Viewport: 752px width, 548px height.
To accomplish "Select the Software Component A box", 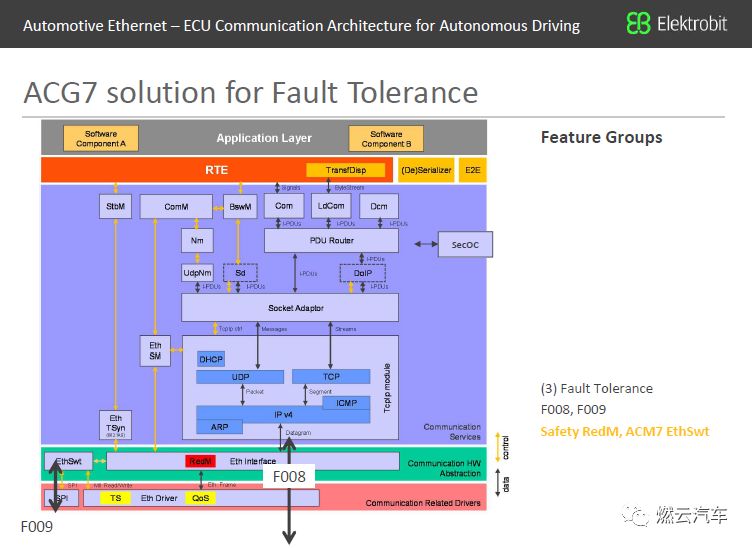I will click(x=101, y=139).
